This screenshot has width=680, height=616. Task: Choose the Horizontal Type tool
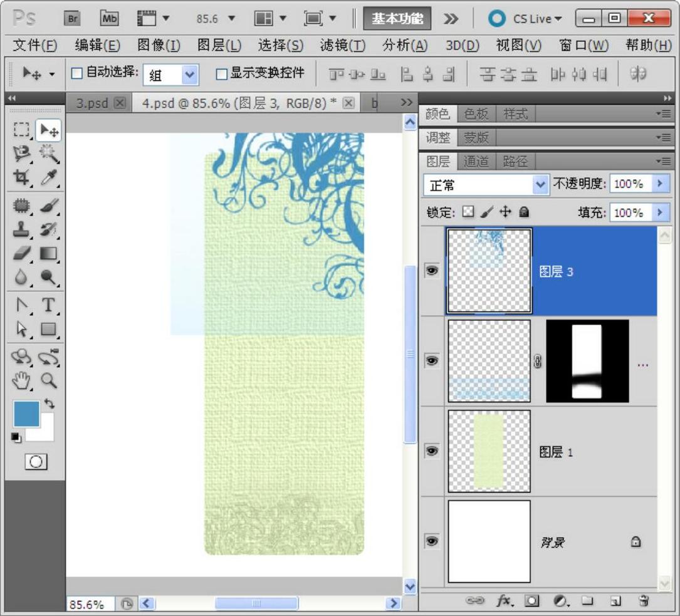[48, 305]
